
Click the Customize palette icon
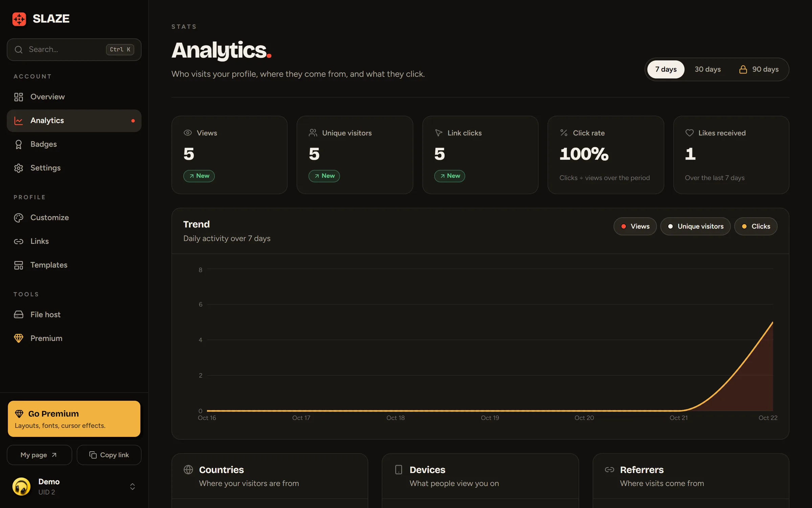[x=19, y=218]
